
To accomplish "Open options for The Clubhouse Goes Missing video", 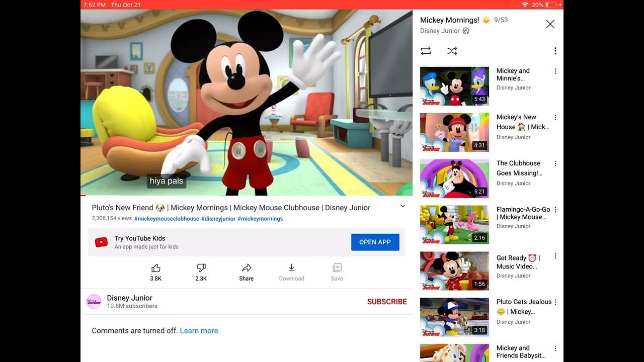I will 555,164.
